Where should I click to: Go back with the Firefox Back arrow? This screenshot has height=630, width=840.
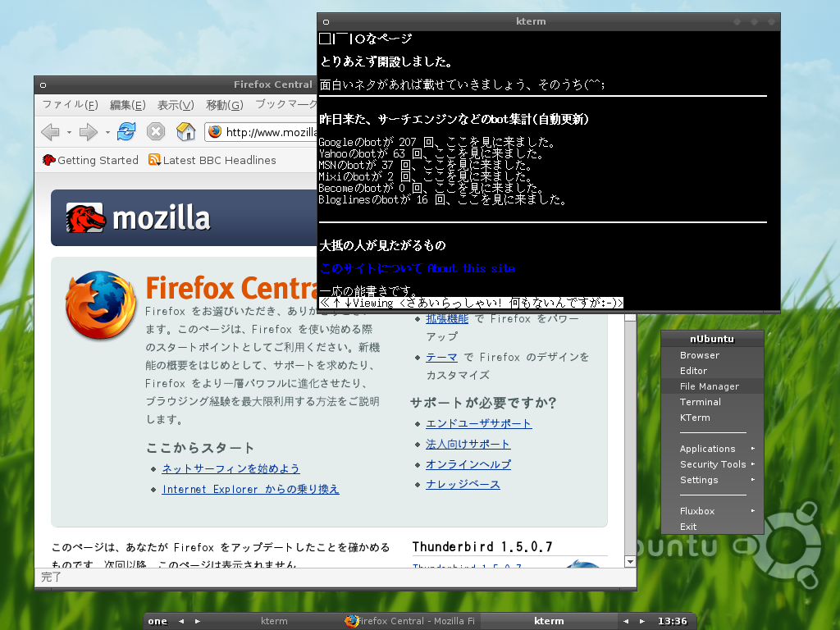(x=50, y=132)
